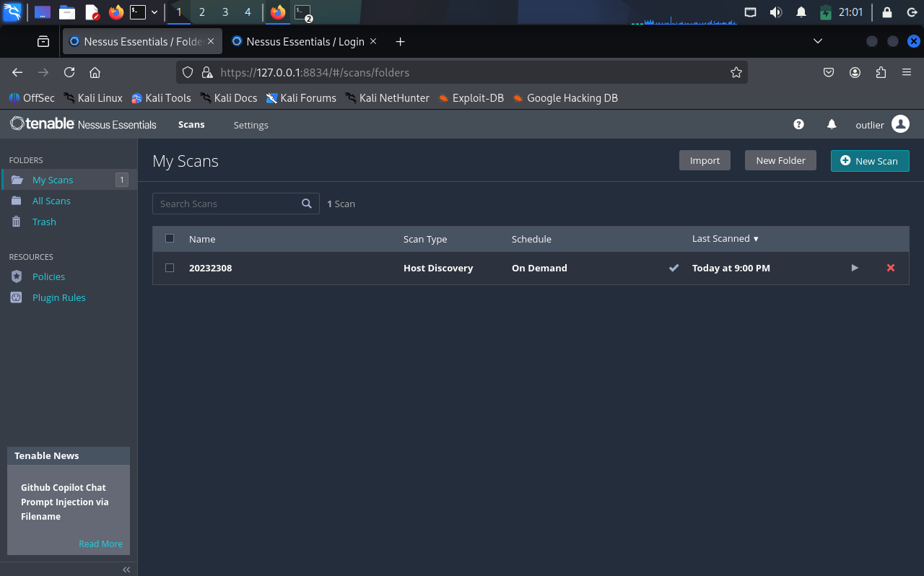This screenshot has width=924, height=576.
Task: Go back in Firefox
Action: pos(17,72)
